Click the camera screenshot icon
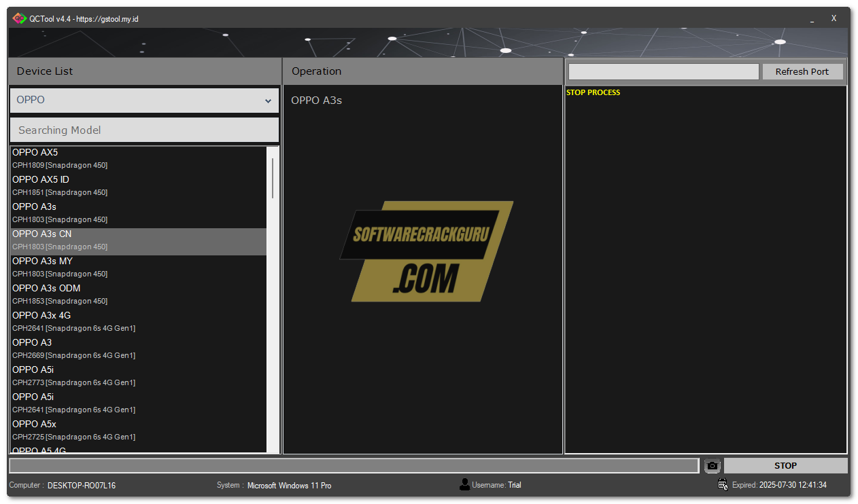This screenshot has height=504, width=858. click(712, 466)
